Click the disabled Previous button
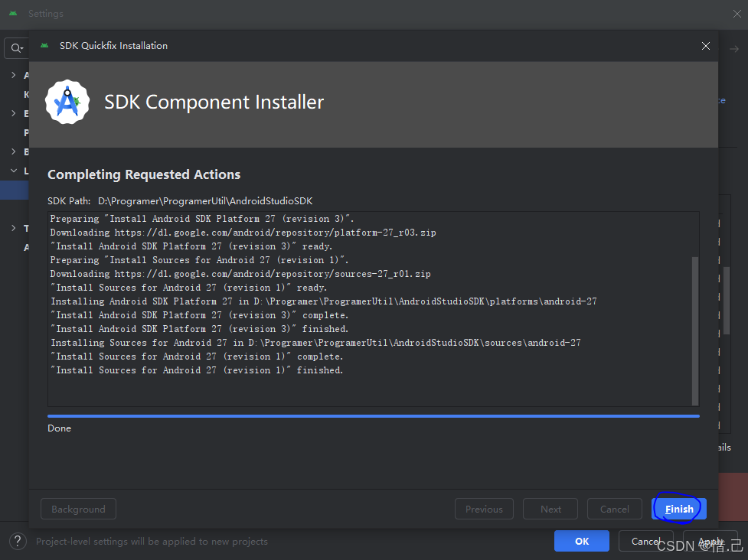748x560 pixels. click(484, 509)
